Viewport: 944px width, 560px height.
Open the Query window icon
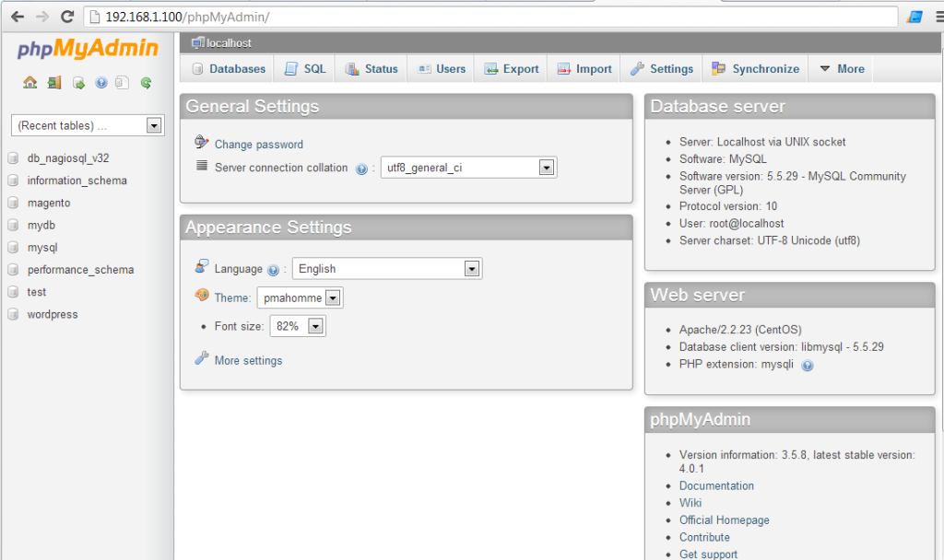click(x=78, y=83)
